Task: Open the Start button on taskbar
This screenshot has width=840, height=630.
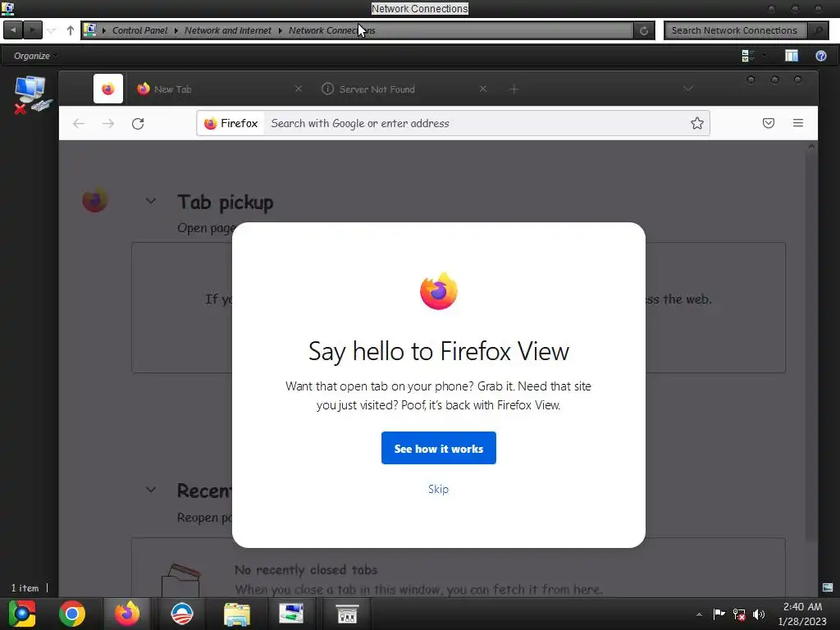Action: click(x=22, y=614)
